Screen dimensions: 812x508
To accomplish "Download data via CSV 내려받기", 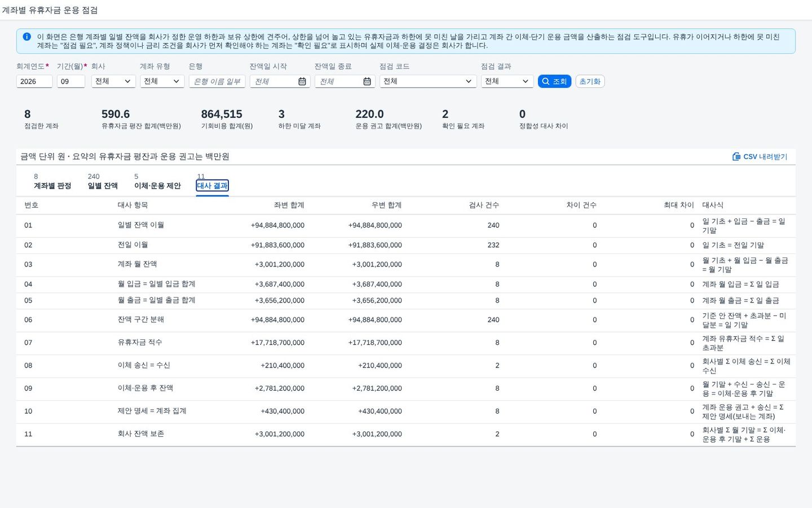I will click(x=760, y=156).
